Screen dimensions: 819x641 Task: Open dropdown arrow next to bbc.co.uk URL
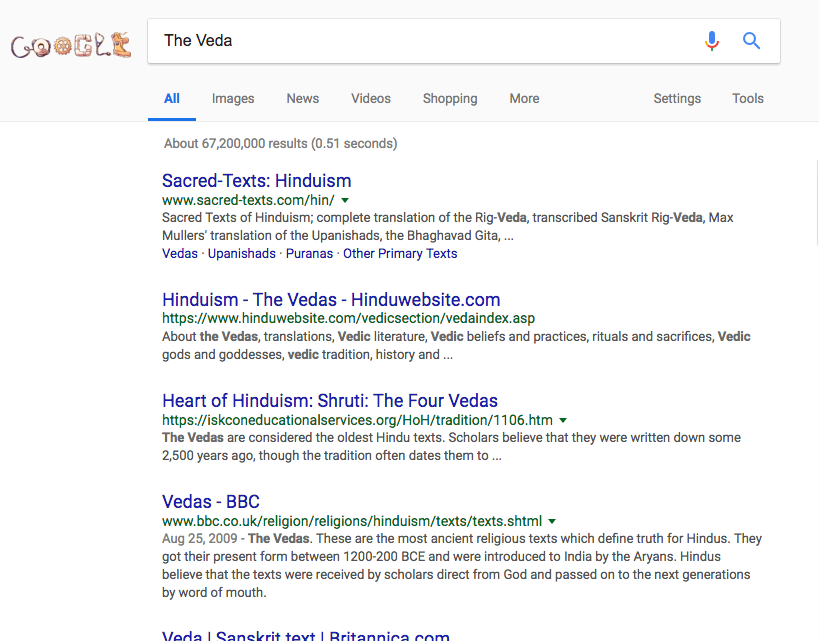(x=552, y=521)
